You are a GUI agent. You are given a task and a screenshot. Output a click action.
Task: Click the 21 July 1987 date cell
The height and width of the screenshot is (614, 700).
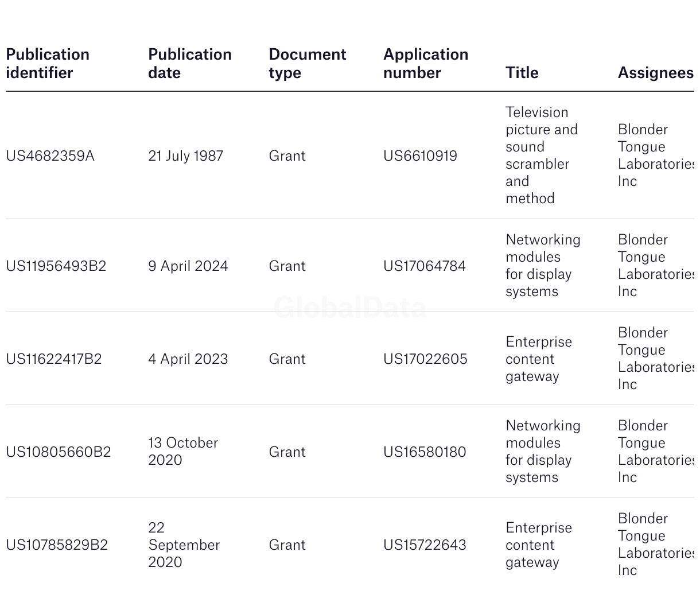185,156
